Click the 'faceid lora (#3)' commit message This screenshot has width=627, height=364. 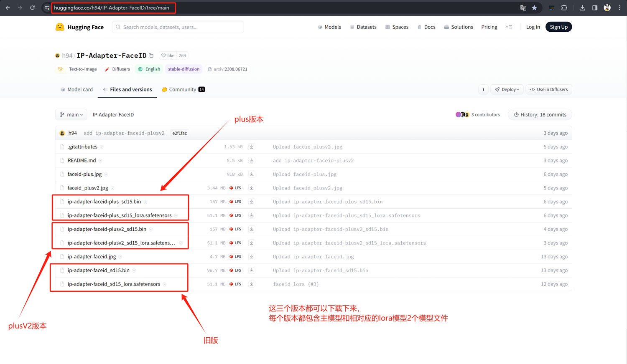296,284
